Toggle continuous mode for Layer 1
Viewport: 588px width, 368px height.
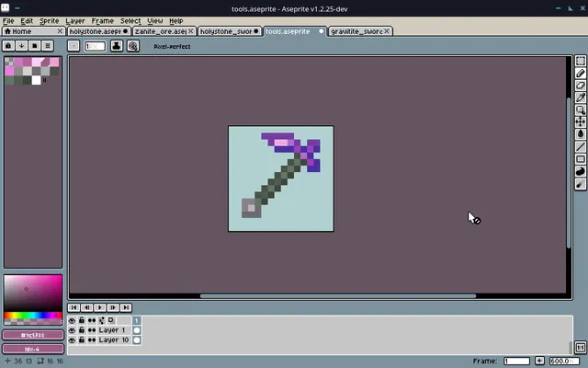(92, 330)
